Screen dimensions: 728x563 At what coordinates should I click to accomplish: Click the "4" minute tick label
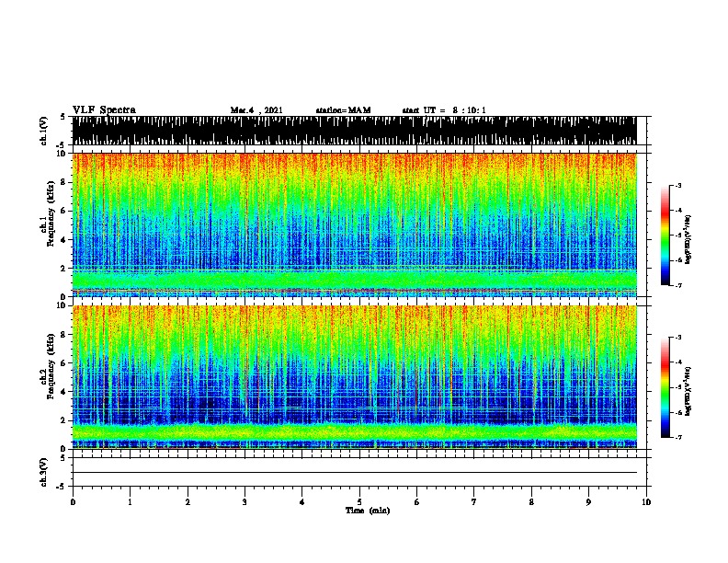tap(302, 502)
